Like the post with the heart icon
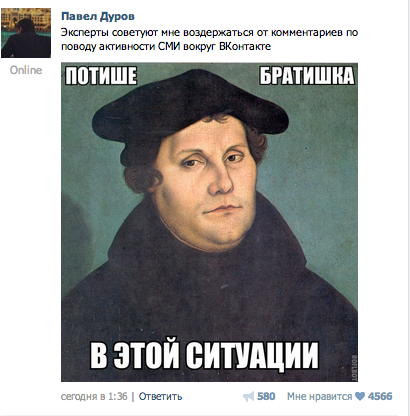 (x=360, y=396)
